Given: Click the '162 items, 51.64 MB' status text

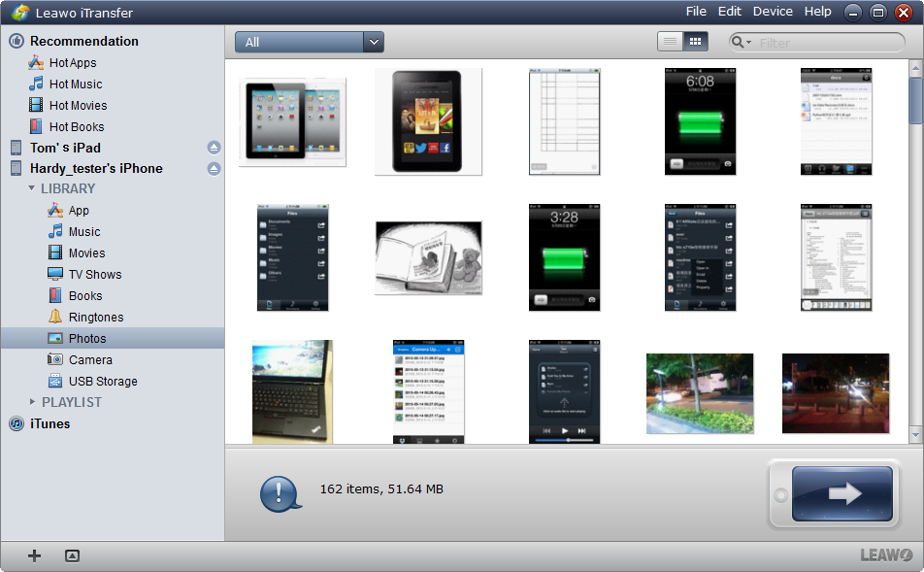Looking at the screenshot, I should tap(381, 488).
